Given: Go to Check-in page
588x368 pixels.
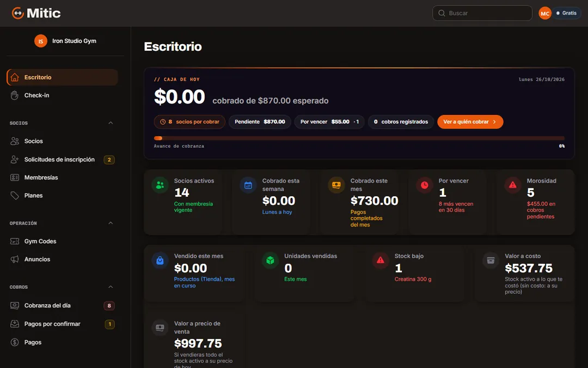Looking at the screenshot, I should (x=62, y=95).
